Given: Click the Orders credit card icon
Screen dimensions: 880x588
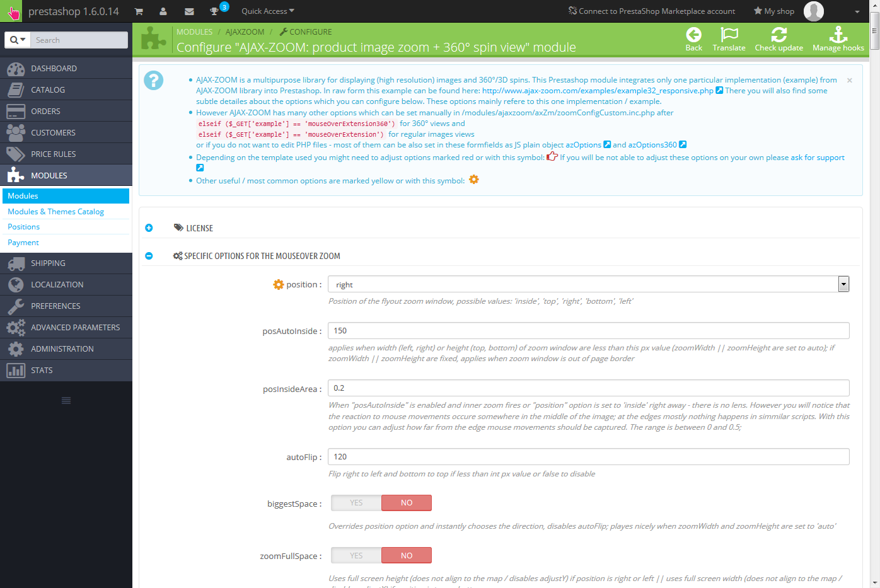Looking at the screenshot, I should (16, 112).
